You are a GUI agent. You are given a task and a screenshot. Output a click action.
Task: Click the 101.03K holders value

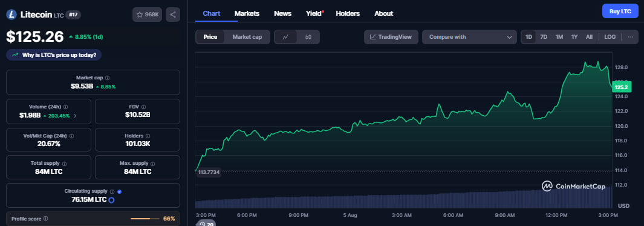(138, 144)
